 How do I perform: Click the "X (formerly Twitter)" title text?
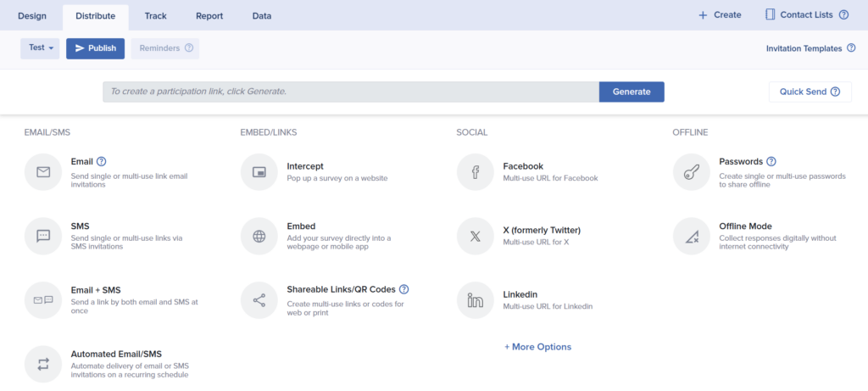click(542, 230)
